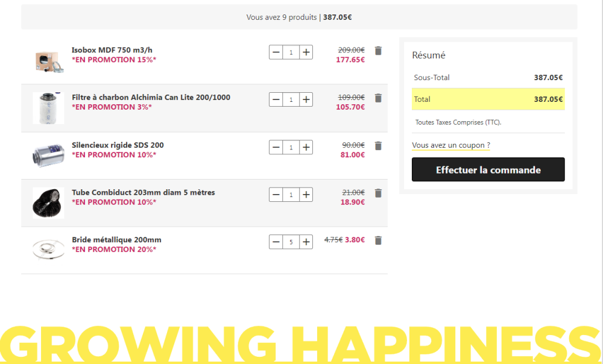This screenshot has width=603, height=364.
Task: Delete Isobox MDF 750 m3/h from cart
Action: [378, 51]
